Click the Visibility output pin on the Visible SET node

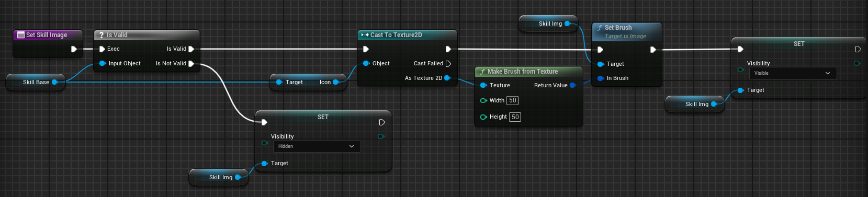(x=857, y=63)
